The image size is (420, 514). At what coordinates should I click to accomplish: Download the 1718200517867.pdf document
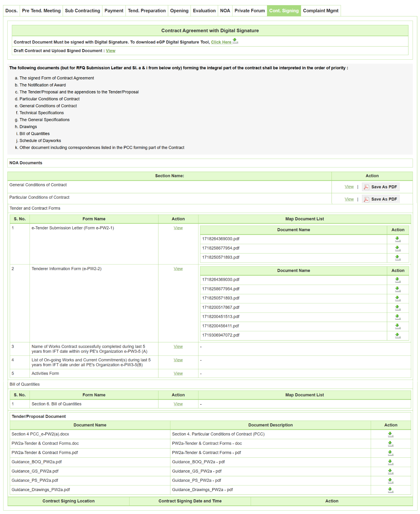pyautogui.click(x=398, y=308)
